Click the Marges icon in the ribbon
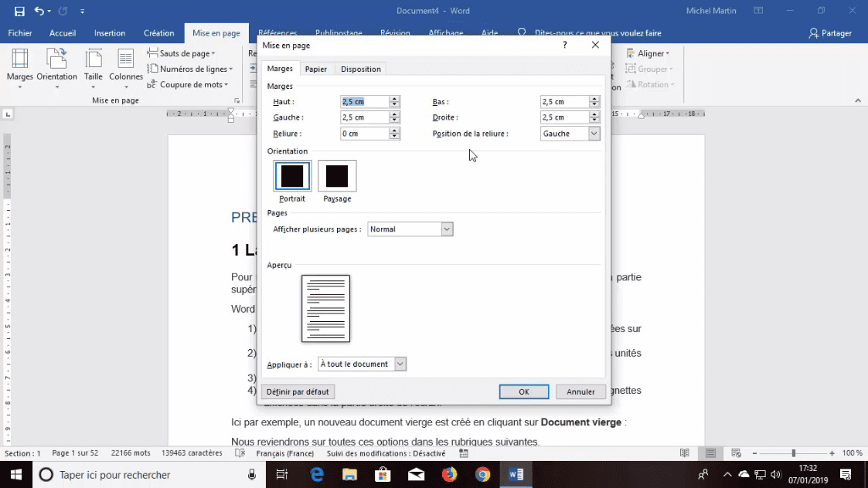This screenshot has height=488, width=868. click(19, 65)
